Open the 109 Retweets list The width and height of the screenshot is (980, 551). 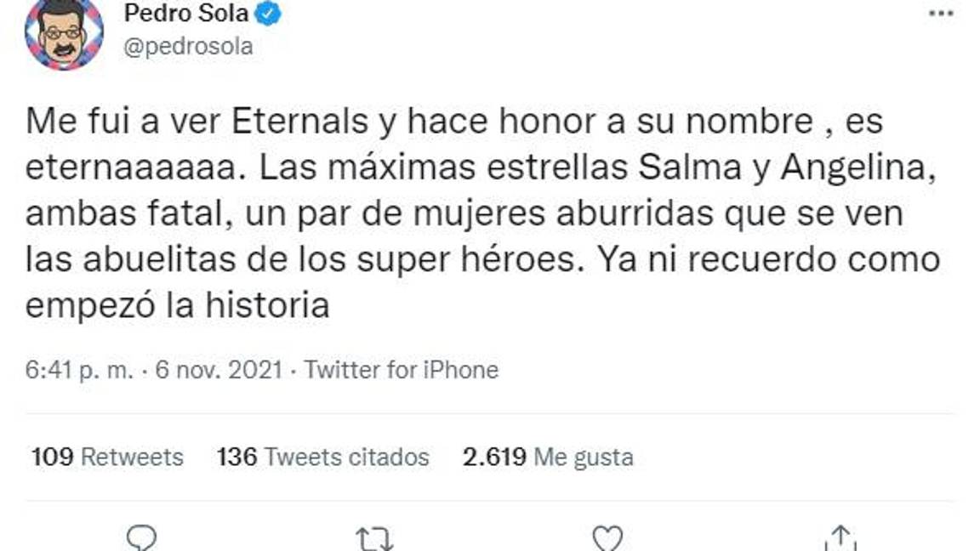click(x=103, y=456)
